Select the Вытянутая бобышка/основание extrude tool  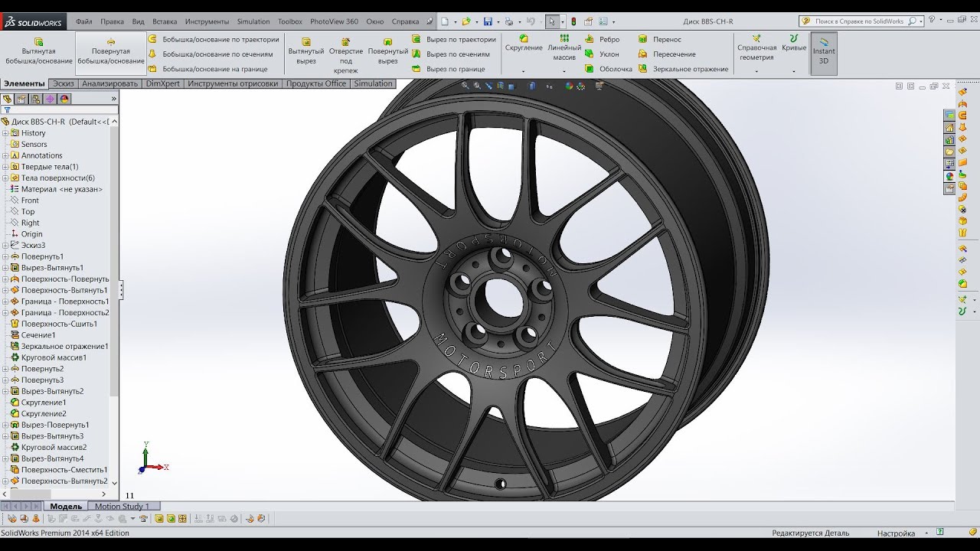[x=38, y=51]
